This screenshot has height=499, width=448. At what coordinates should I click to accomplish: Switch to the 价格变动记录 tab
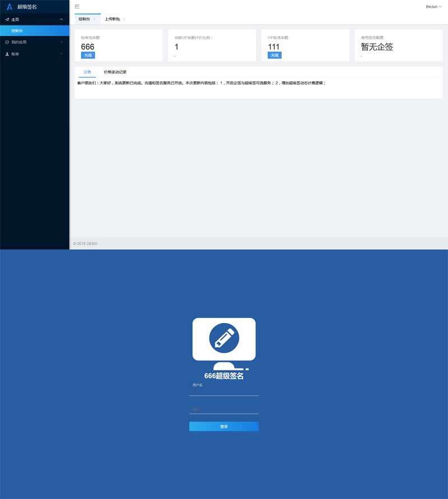click(x=115, y=72)
